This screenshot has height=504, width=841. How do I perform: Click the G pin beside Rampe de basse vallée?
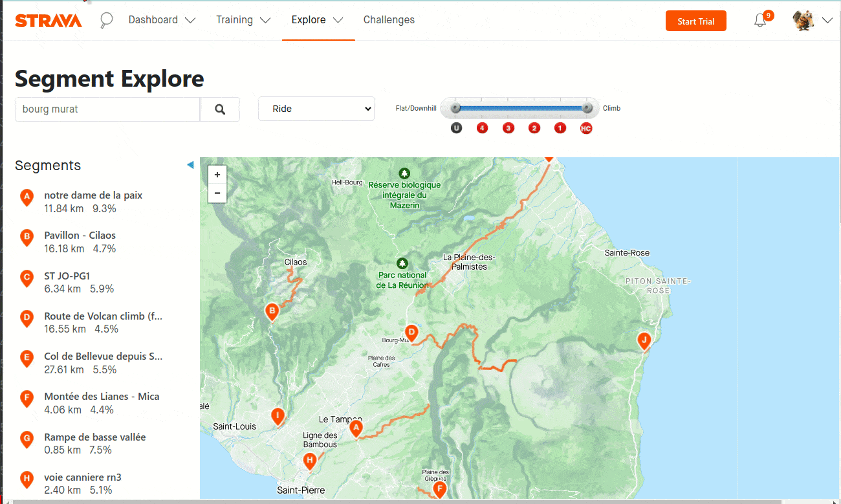pyautogui.click(x=27, y=439)
